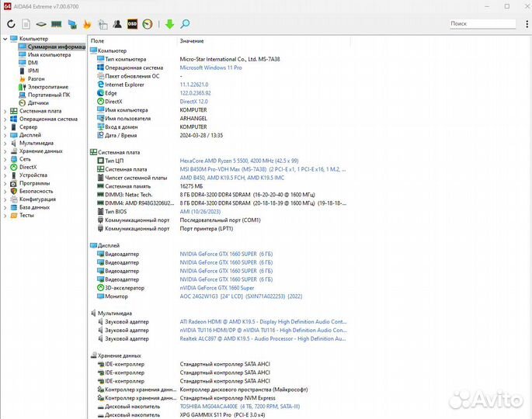Open the monitor diagnostics toolbar icon
The width and height of the screenshot is (532, 419).
click(71, 24)
